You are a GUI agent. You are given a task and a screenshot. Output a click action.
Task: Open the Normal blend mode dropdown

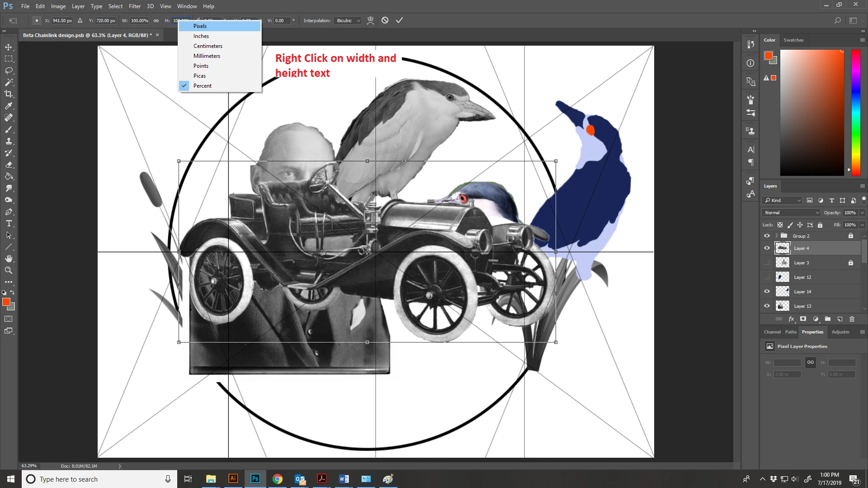point(791,213)
